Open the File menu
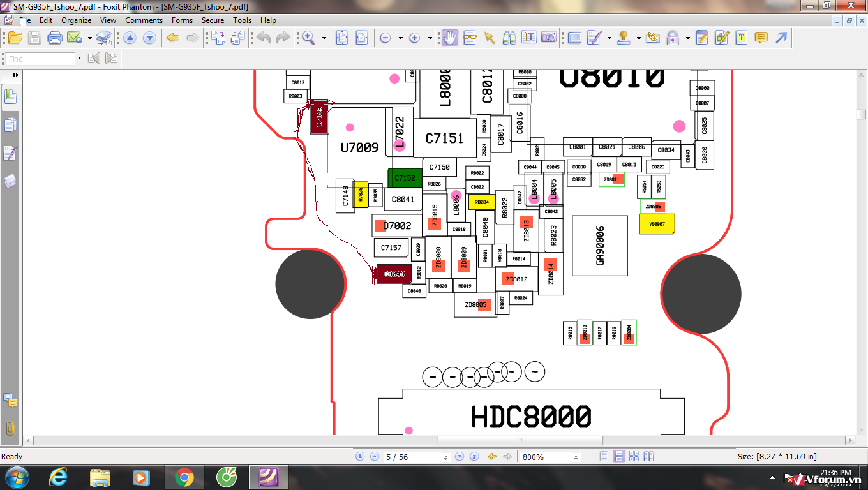 pyautogui.click(x=24, y=20)
